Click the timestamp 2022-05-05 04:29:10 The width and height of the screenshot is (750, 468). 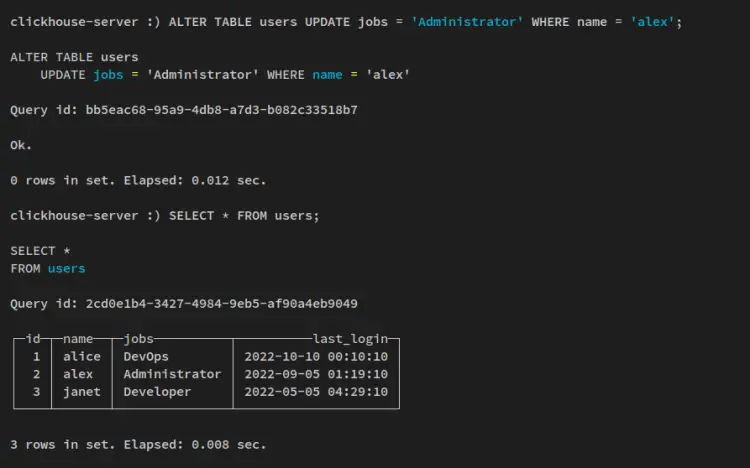click(316, 392)
